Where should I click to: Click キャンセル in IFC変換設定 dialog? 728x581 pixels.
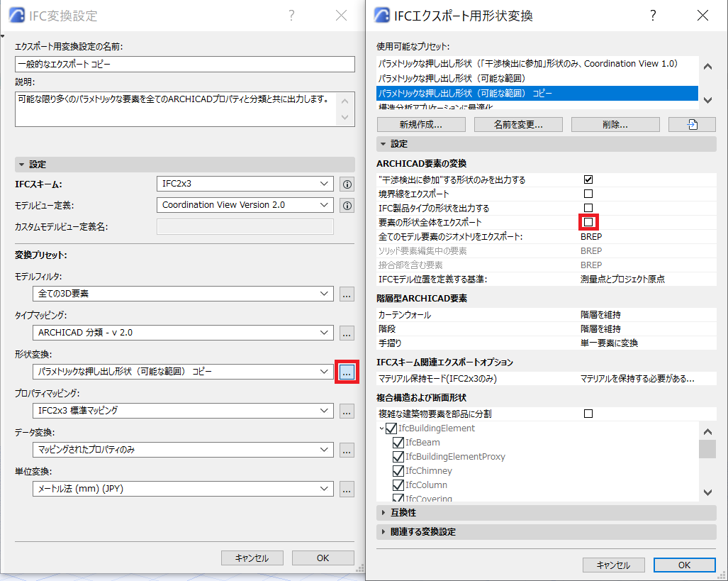click(x=252, y=558)
